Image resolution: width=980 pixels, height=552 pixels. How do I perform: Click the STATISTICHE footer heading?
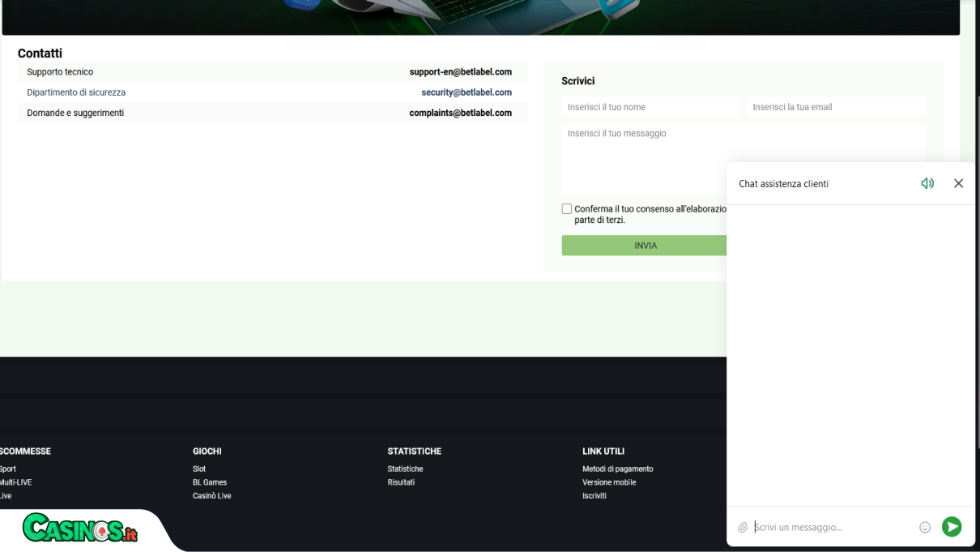(415, 451)
